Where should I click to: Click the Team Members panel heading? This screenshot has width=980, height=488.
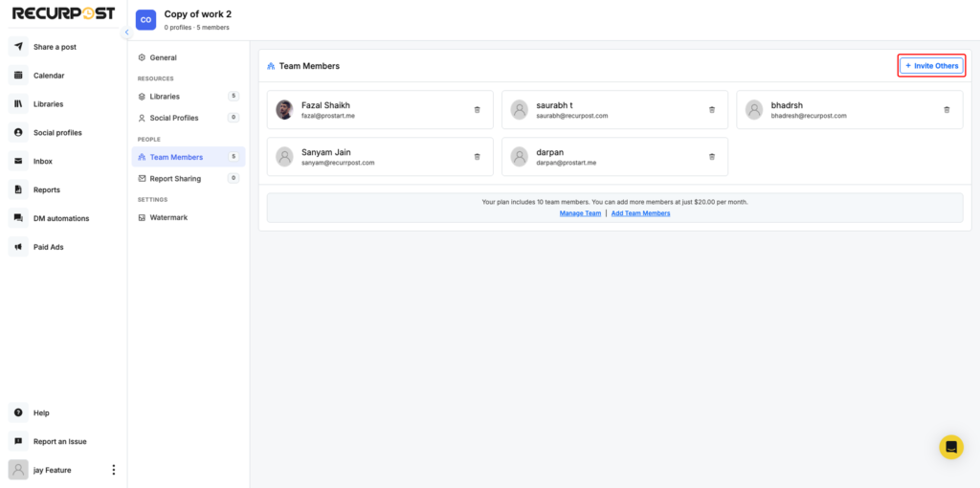tap(309, 66)
